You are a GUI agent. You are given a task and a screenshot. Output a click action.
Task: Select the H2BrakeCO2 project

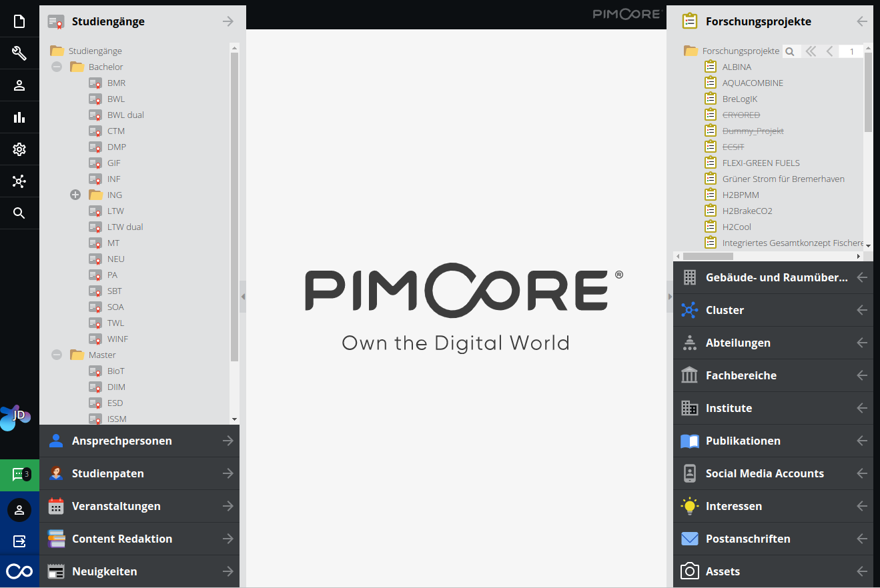click(747, 211)
